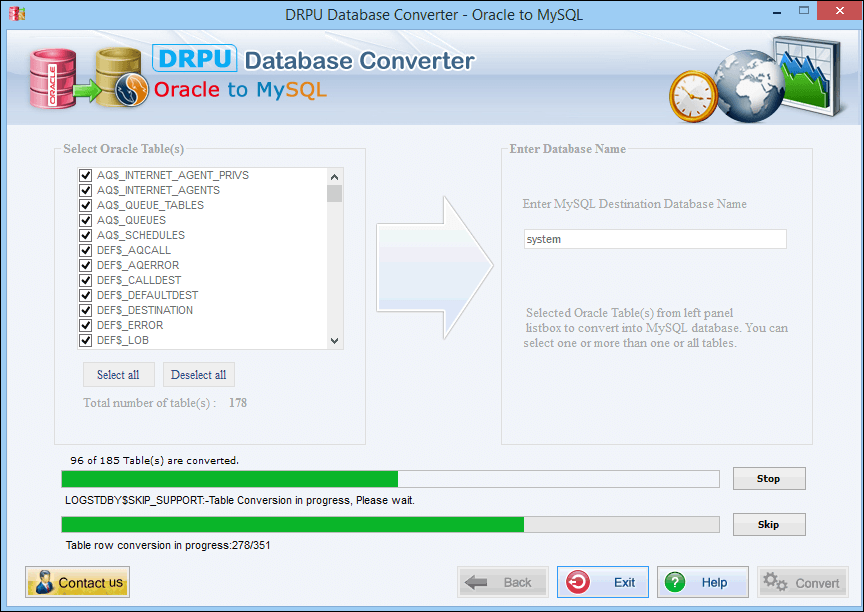Click the table row conversion progress bar
Image resolution: width=864 pixels, height=612 pixels.
point(391,524)
